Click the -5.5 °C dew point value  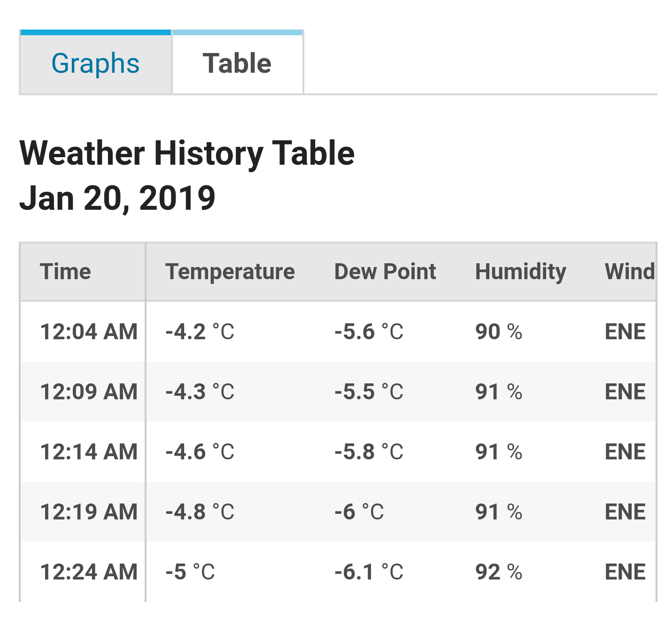(x=369, y=392)
